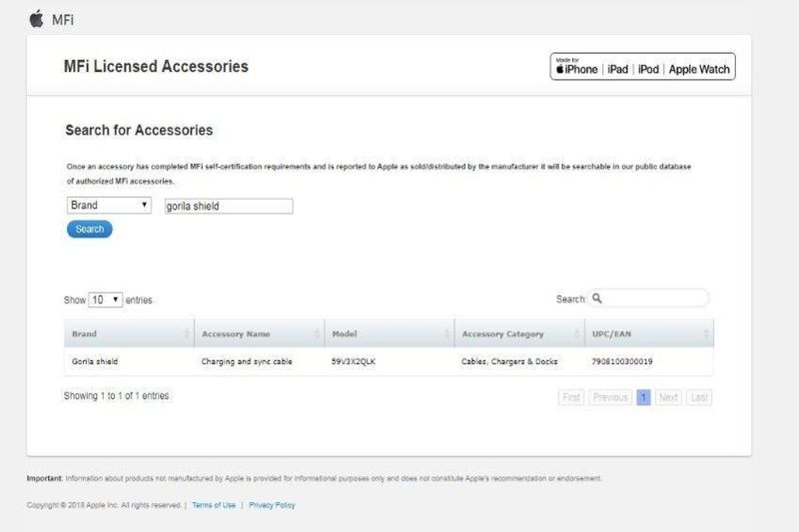Select page 1 in pagination

tap(643, 397)
